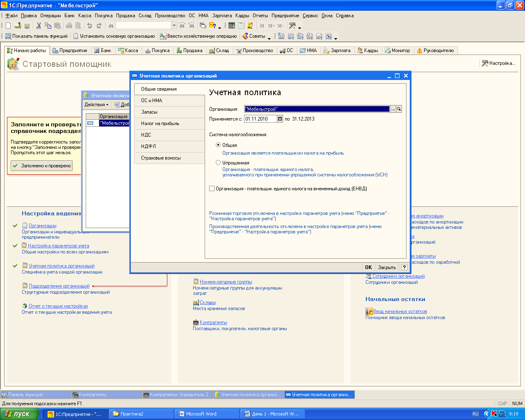Enable the ЕНВД payer checkbox
Viewport: 525px width, 420px height.
[x=212, y=189]
